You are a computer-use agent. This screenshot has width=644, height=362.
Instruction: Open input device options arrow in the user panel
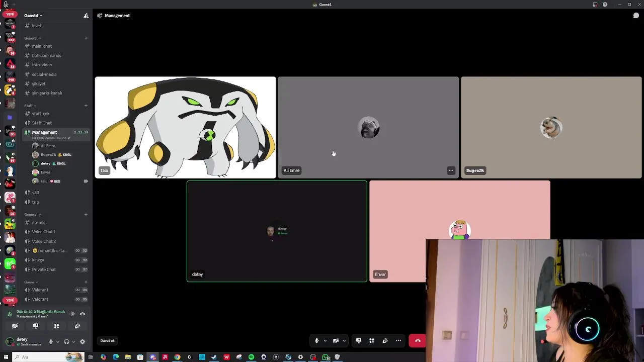[x=57, y=341]
